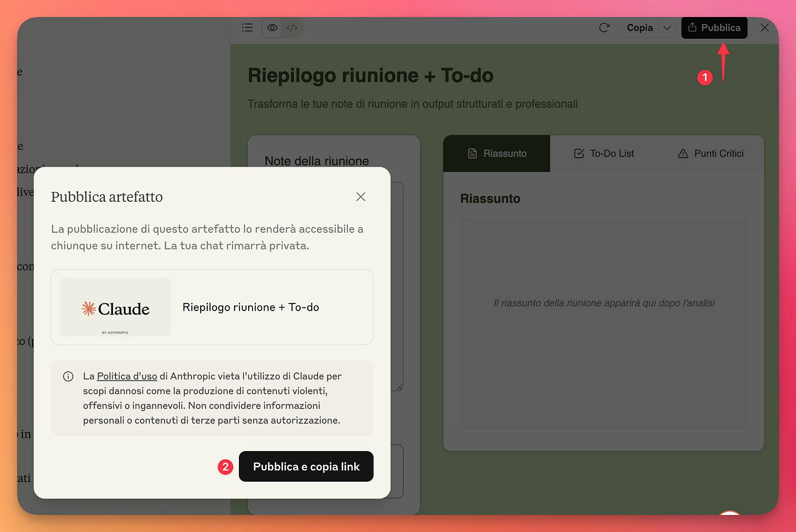Open the Politica d'uso link
This screenshot has width=796, height=532.
[x=127, y=376]
